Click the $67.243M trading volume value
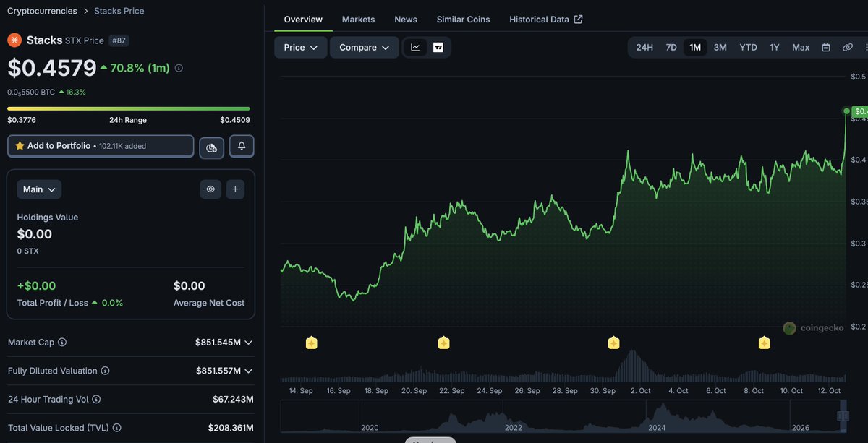The width and height of the screenshot is (868, 443). pyautogui.click(x=233, y=400)
